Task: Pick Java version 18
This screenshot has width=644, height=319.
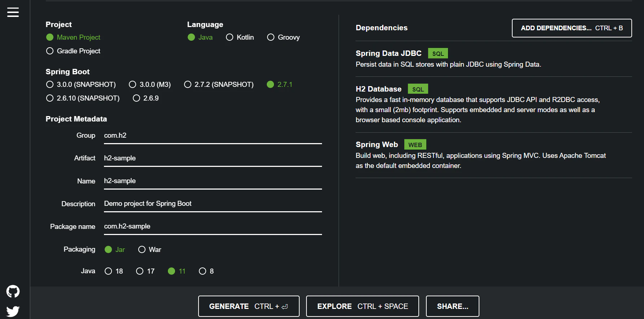Action: coord(114,271)
